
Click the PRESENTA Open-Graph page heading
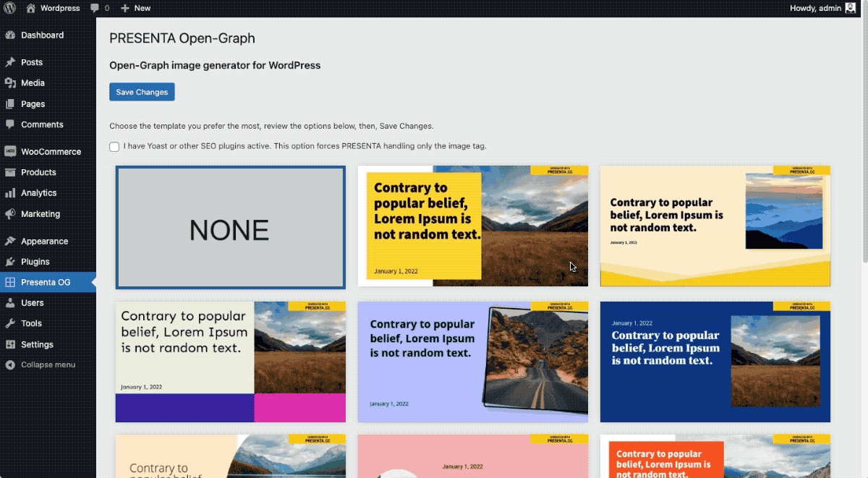(182, 38)
